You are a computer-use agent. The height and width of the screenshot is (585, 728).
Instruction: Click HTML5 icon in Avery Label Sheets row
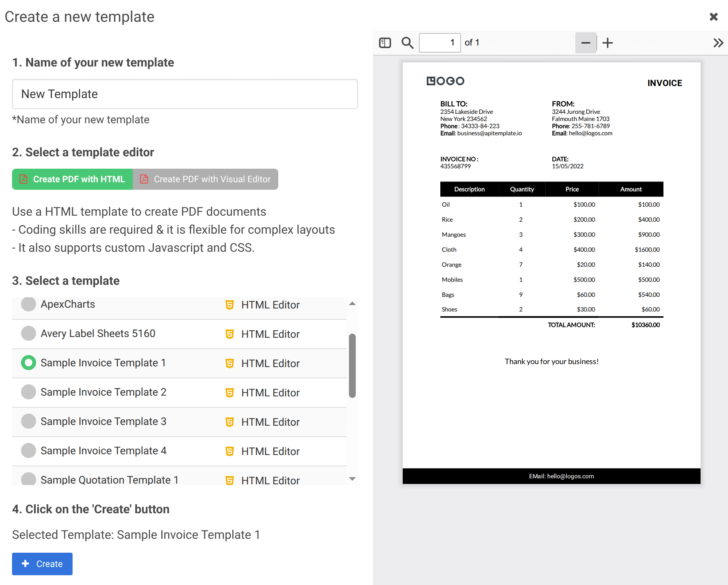point(229,334)
